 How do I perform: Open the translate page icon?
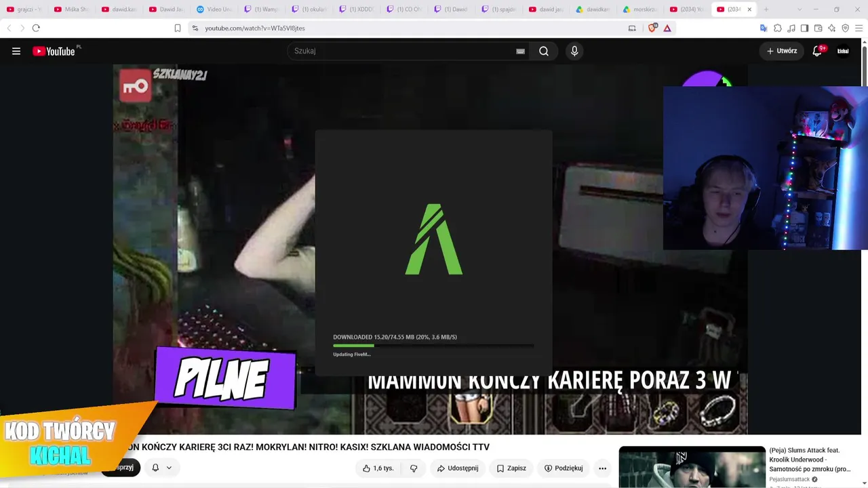click(x=764, y=28)
